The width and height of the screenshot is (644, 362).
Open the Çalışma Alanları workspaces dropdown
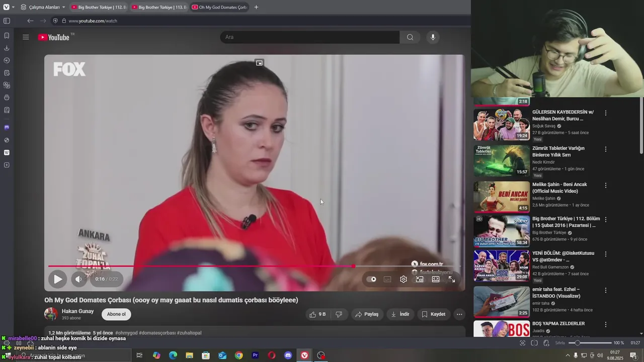[43, 7]
